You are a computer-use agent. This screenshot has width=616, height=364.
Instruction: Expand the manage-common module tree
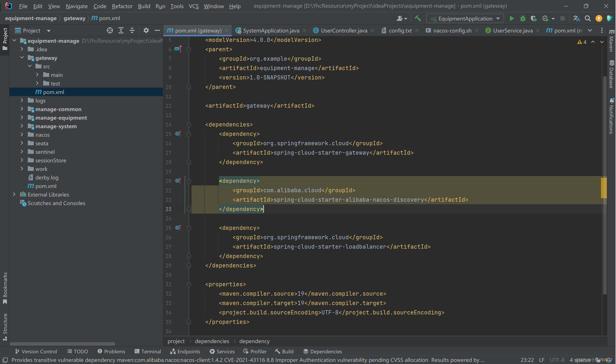tap(22, 109)
